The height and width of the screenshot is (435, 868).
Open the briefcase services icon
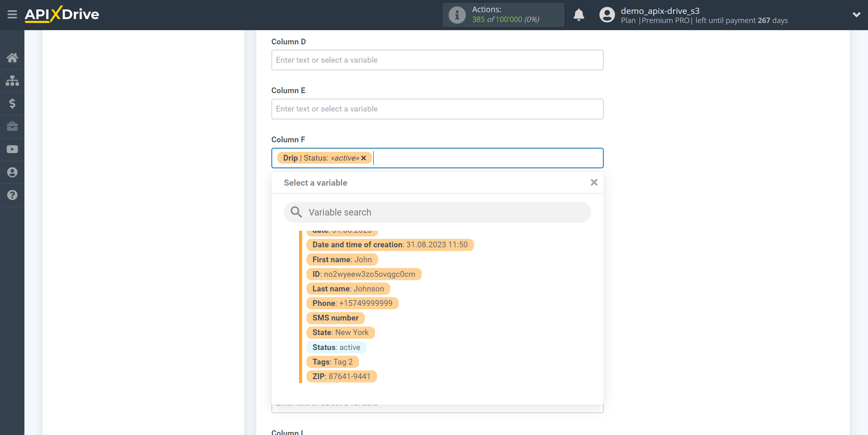(12, 126)
